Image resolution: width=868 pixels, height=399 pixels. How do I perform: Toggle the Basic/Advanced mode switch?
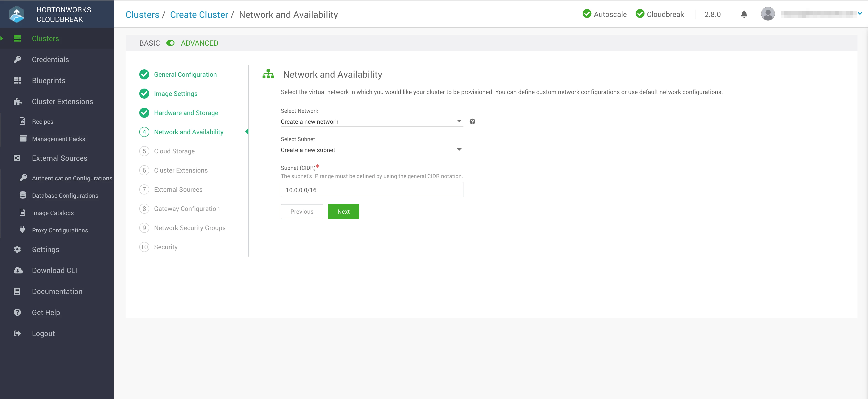tap(170, 43)
